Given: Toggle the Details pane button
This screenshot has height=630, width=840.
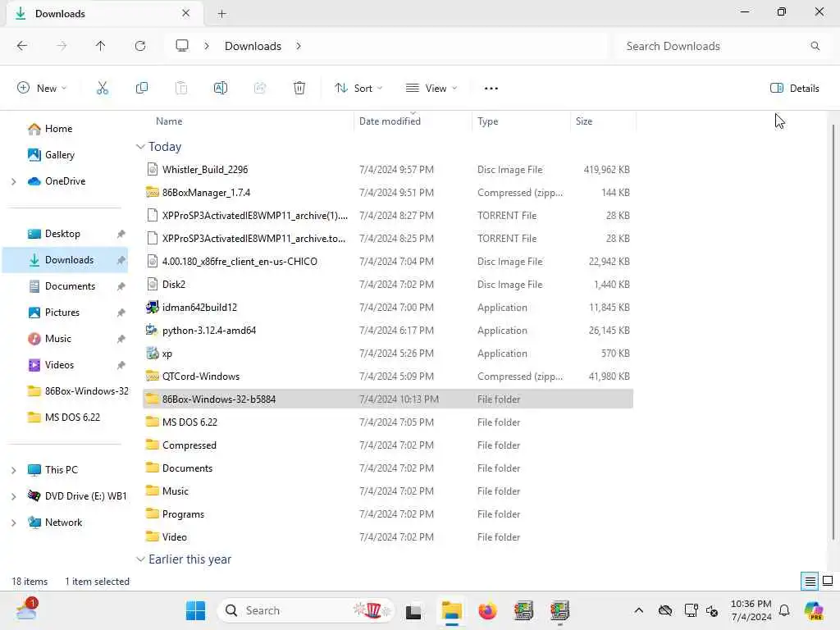Looking at the screenshot, I should (x=794, y=88).
